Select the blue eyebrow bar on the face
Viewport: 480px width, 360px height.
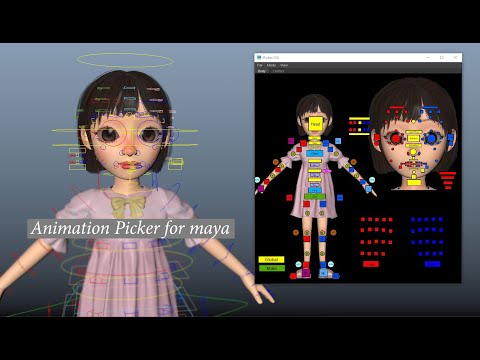coord(430,108)
